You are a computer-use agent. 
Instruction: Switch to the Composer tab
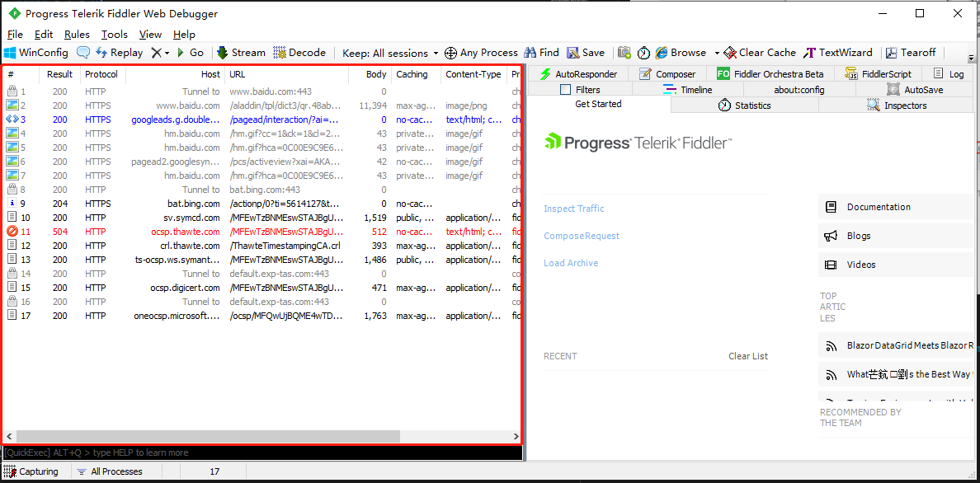point(667,73)
